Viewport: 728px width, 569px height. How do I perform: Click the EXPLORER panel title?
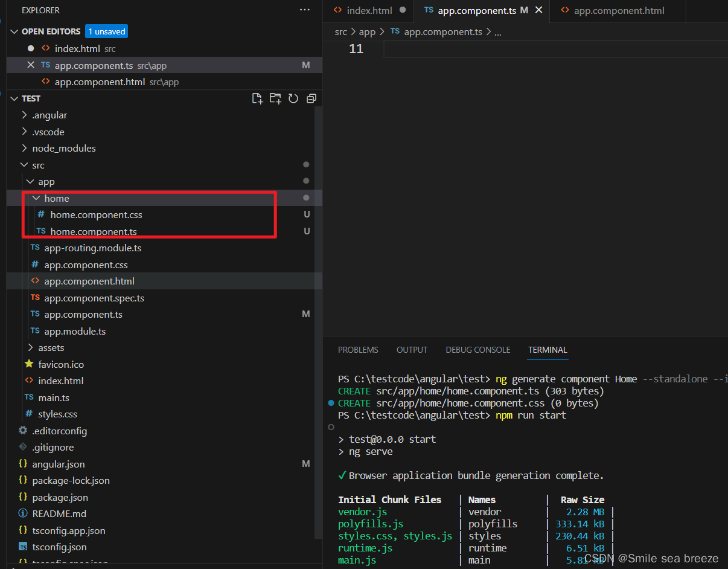[40, 10]
